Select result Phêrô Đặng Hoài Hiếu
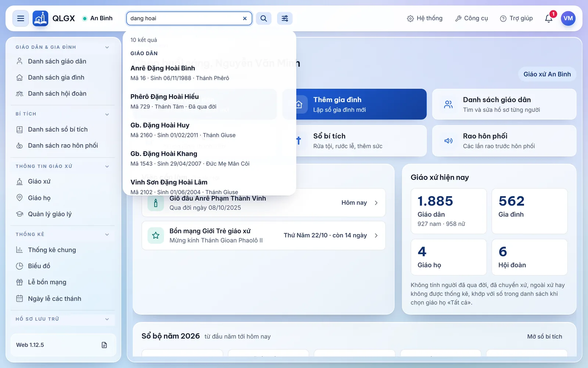 point(209,101)
